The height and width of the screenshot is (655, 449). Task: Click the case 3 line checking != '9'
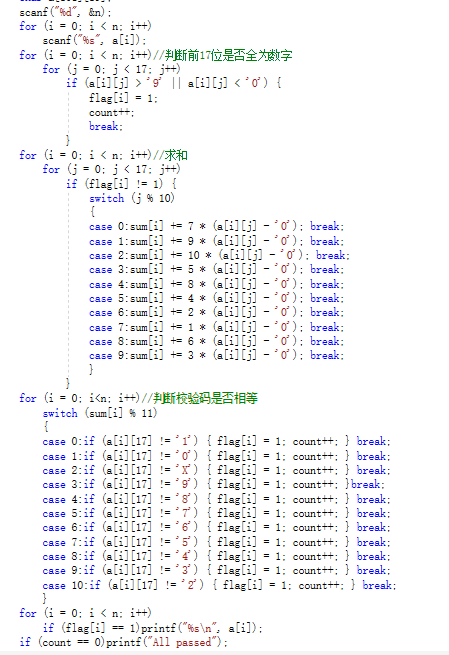213,485
